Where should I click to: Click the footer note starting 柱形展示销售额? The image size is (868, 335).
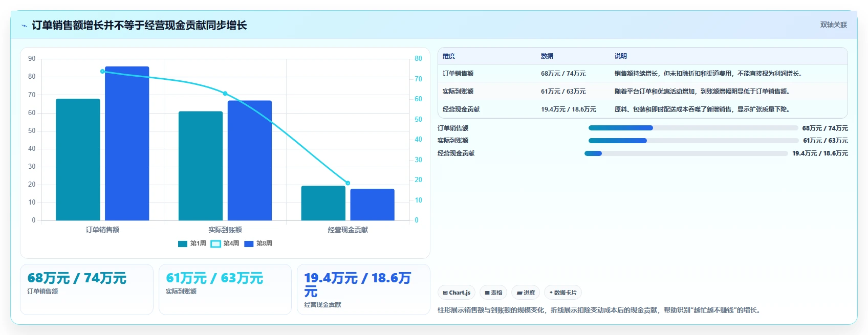(599, 310)
